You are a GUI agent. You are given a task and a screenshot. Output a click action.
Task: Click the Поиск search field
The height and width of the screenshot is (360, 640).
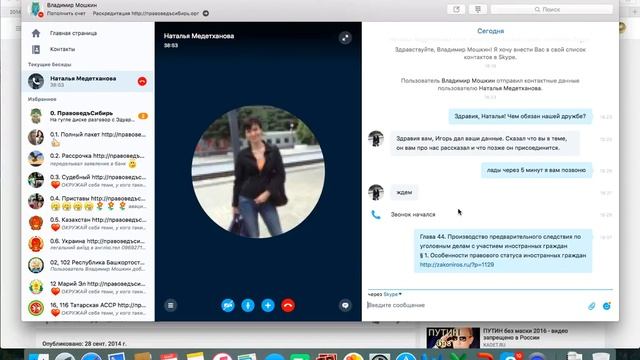[x=551, y=9]
